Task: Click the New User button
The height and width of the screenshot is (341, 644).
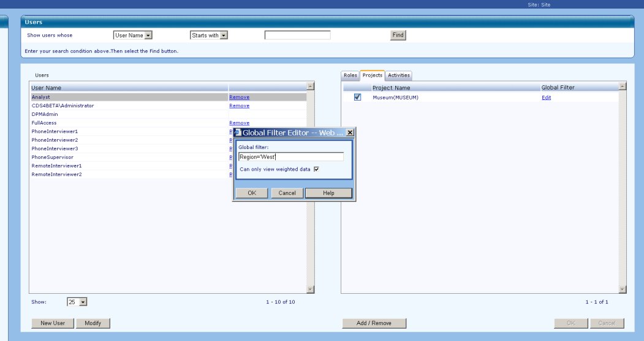Action: pos(53,323)
